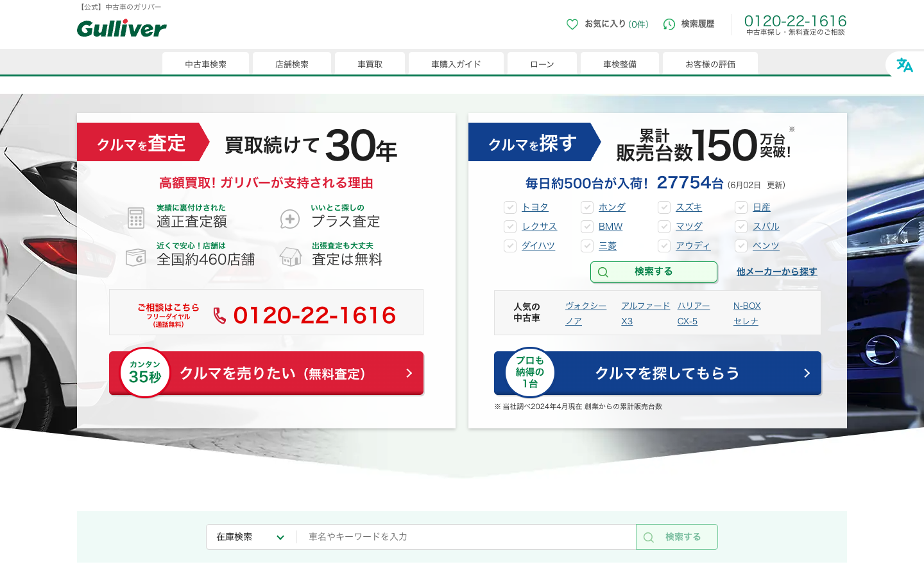The image size is (924, 578).
Task: Open お気に入り (0件) link
Action: (x=608, y=24)
